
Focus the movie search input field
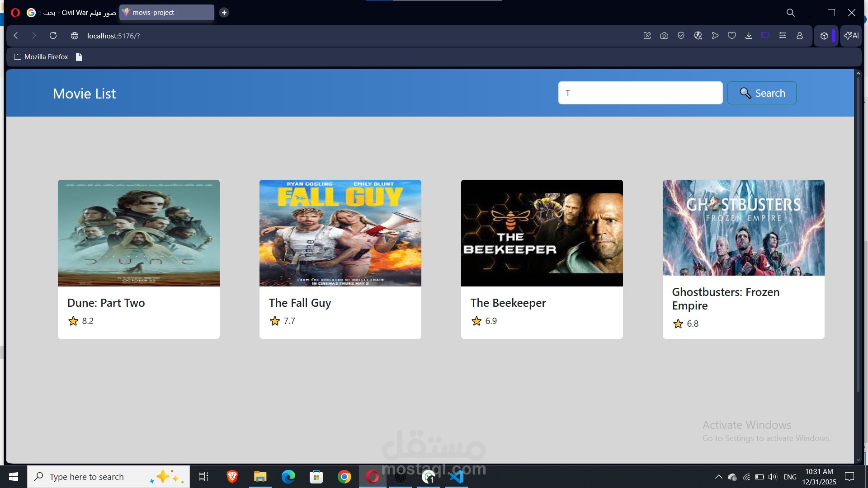tap(640, 93)
